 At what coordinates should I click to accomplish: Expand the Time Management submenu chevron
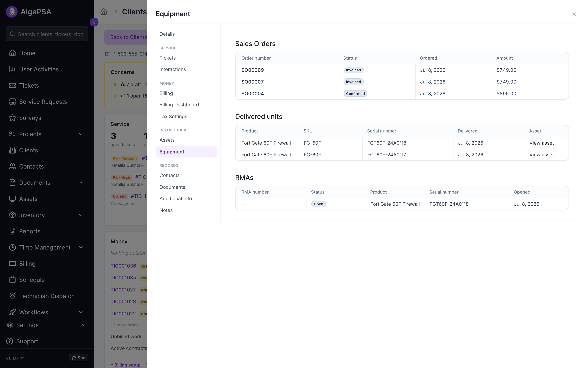click(81, 247)
